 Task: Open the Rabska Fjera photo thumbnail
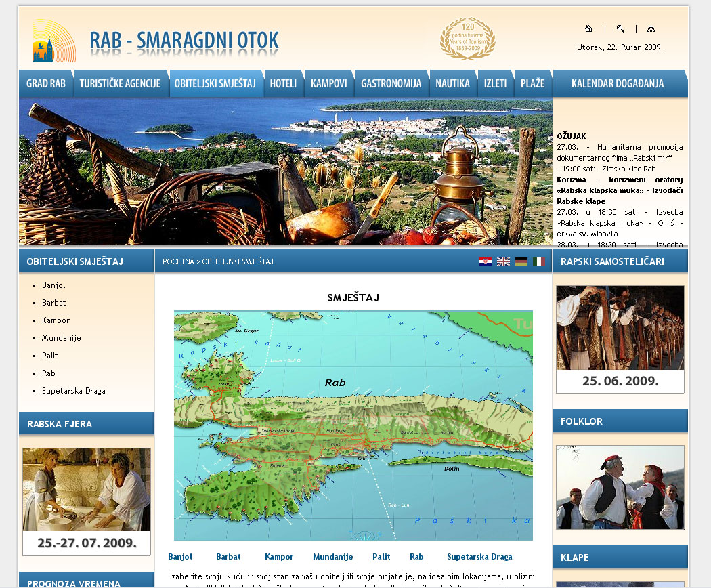(87, 490)
